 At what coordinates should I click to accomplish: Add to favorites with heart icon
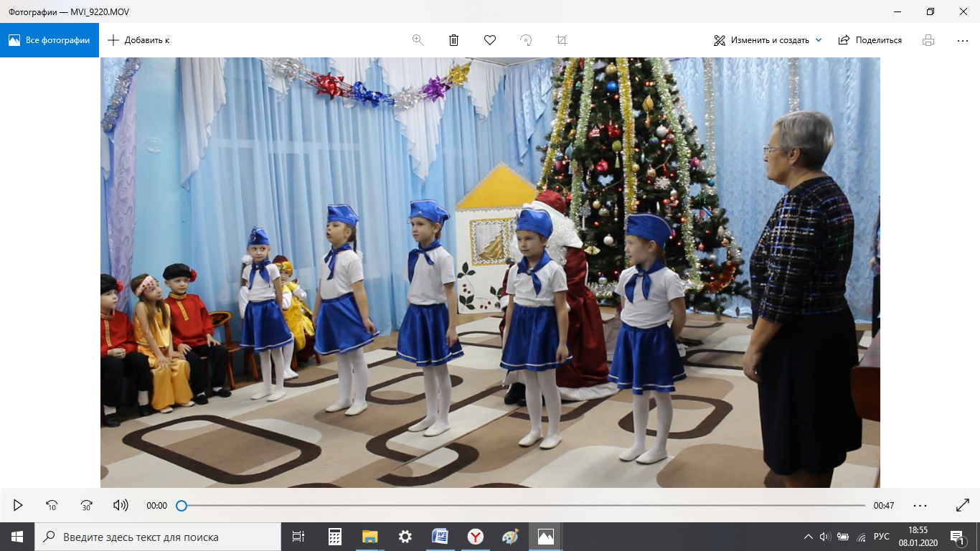[x=490, y=40]
